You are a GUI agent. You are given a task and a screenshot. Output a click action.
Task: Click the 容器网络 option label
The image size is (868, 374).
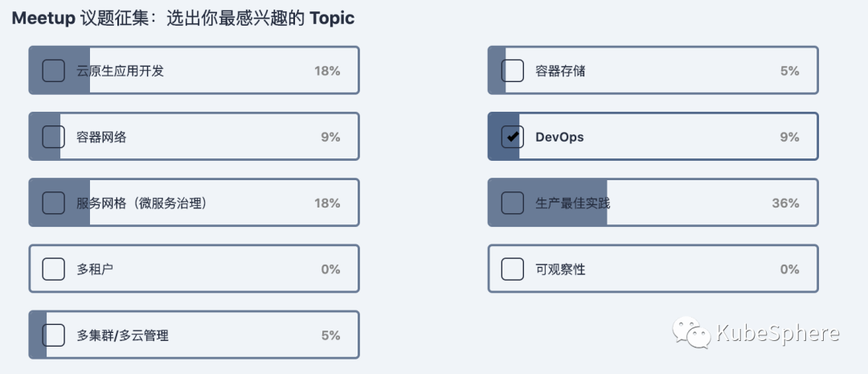coord(101,137)
